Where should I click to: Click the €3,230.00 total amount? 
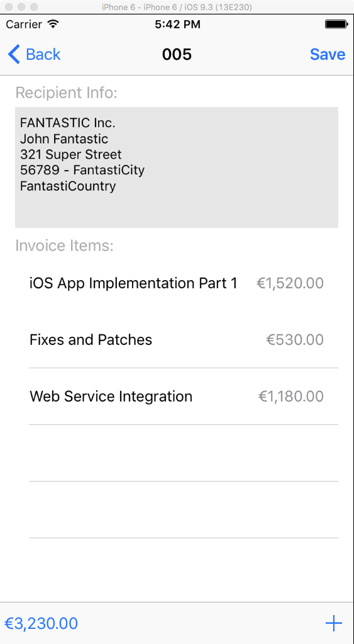[41, 623]
